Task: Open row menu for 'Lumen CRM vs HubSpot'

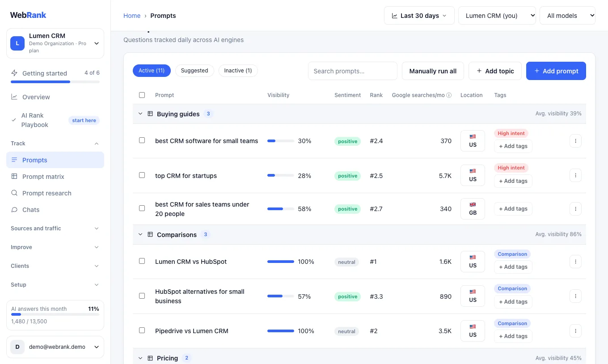Action: (x=575, y=262)
